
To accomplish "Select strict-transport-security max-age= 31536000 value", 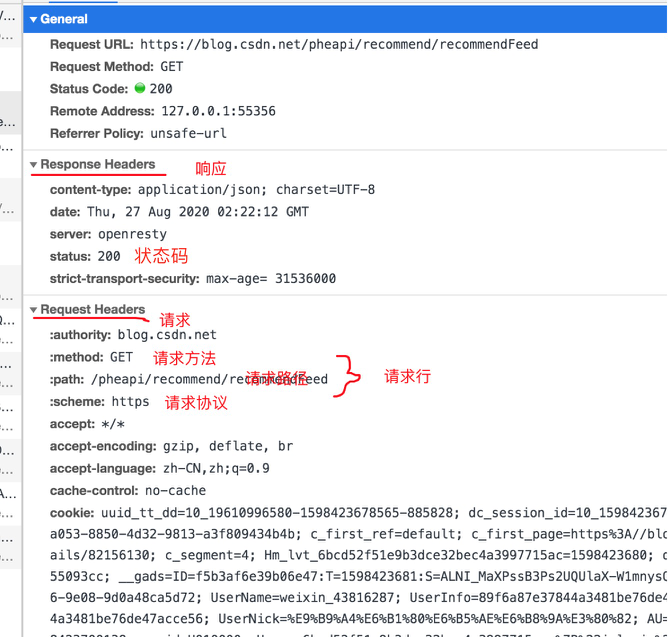I will (271, 279).
